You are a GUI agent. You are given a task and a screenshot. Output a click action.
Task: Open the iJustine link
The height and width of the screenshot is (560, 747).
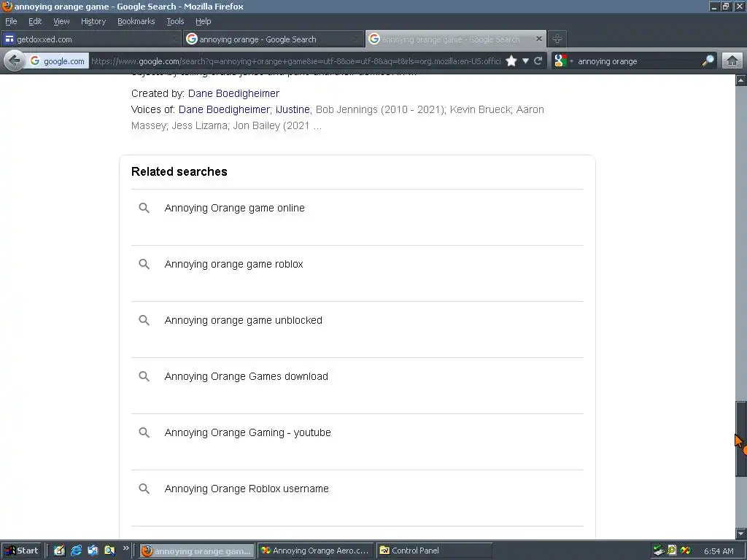pos(293,109)
